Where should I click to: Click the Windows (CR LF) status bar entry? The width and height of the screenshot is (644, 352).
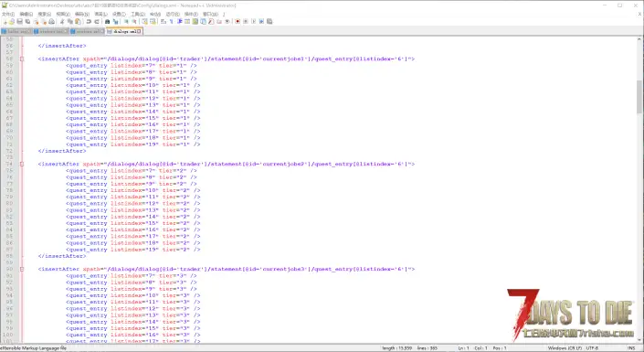coord(565,348)
